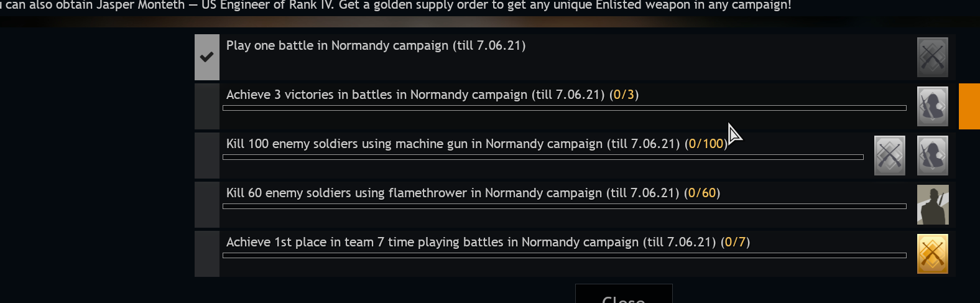Select the 'Play one battle in Normandy campaign' task

(376, 45)
